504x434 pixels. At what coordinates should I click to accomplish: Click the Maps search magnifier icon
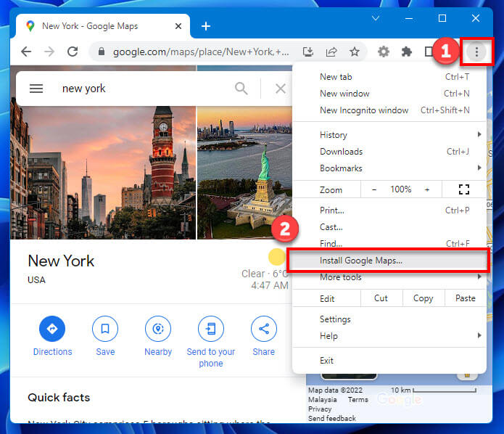click(241, 88)
